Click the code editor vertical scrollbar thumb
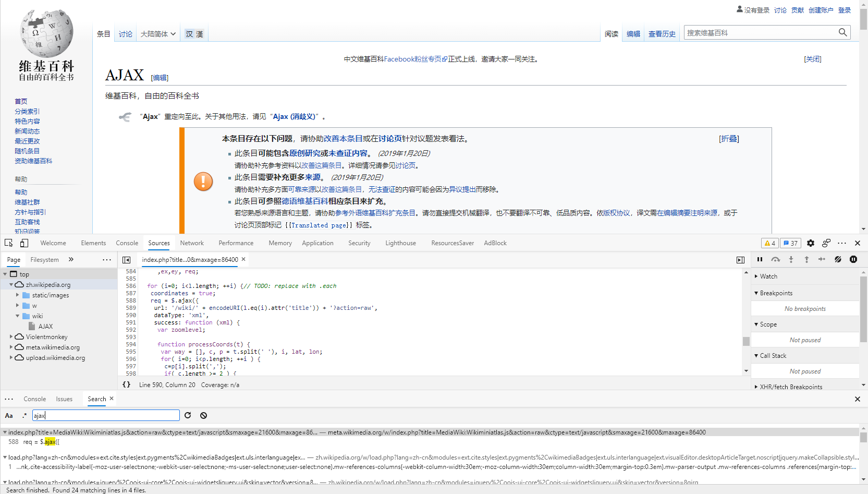The image size is (868, 494). (746, 341)
